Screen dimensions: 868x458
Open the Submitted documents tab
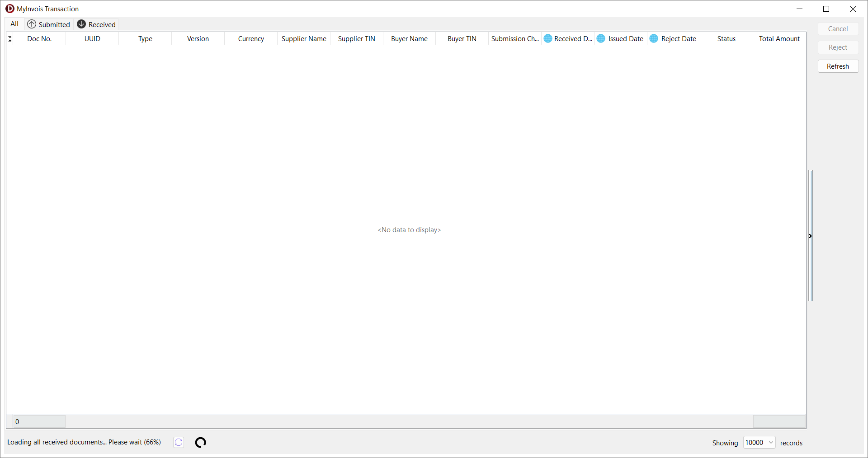(54, 24)
